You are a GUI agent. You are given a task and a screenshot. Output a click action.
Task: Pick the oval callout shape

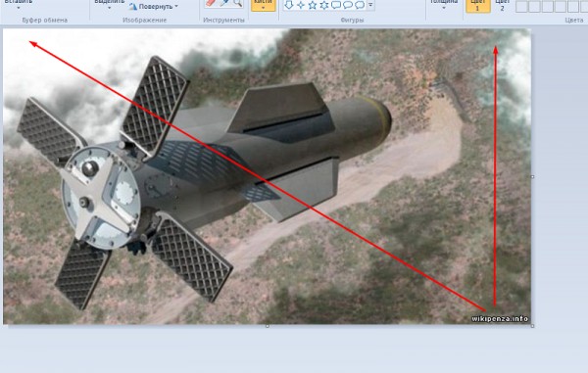[348, 5]
